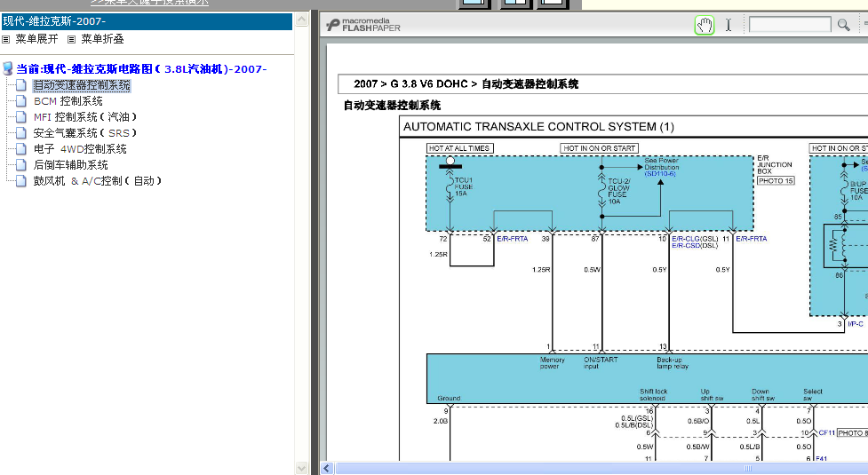Open 自动变速器控制系统 tree entry
Screen dimensions: 868x475
click(82, 85)
